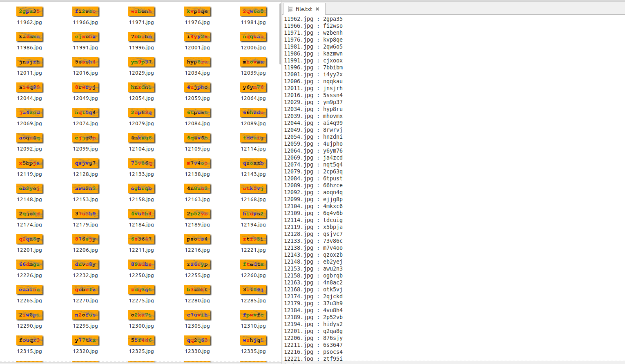Select the 12310.jpg captcha thumbnail
The height and width of the screenshot is (364, 625).
pyautogui.click(x=253, y=315)
